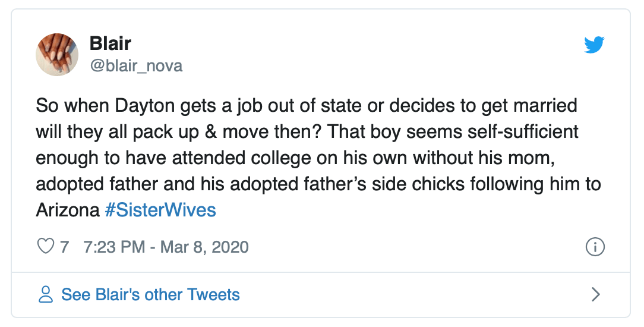
Task: Like the tweet with the heart icon
Action: click(x=46, y=246)
